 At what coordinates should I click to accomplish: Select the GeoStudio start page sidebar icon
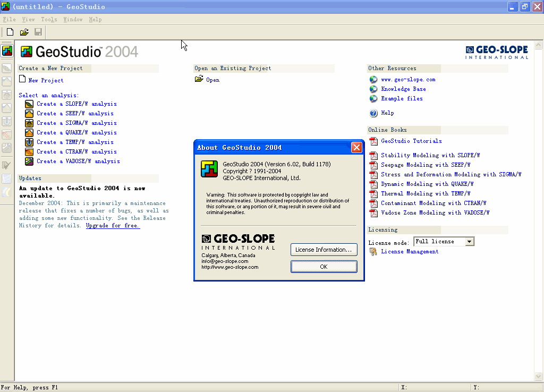coord(7,51)
